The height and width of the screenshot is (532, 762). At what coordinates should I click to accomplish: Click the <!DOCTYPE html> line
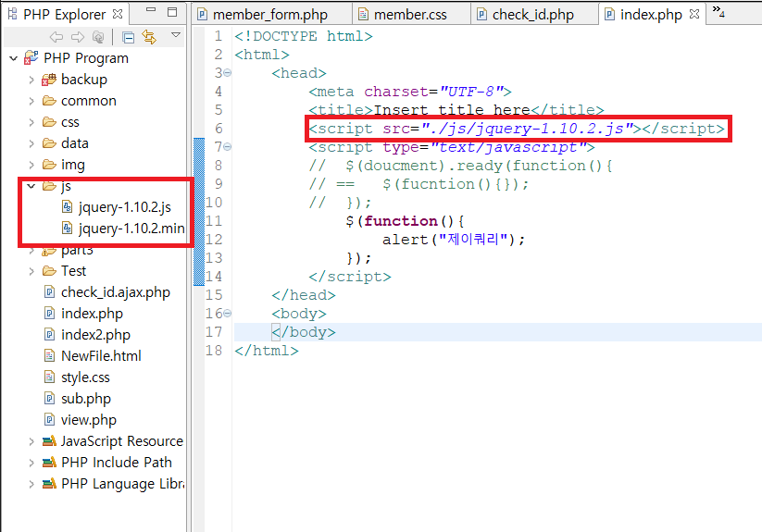click(304, 36)
